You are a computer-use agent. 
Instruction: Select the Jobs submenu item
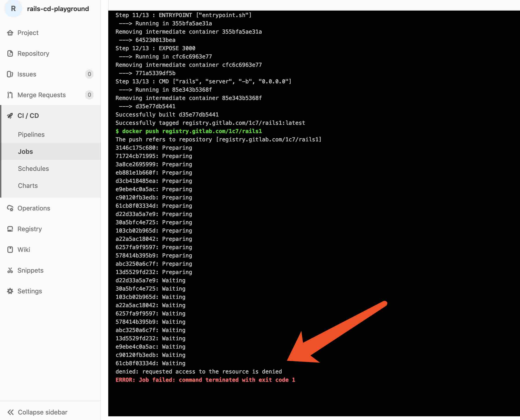pyautogui.click(x=25, y=152)
